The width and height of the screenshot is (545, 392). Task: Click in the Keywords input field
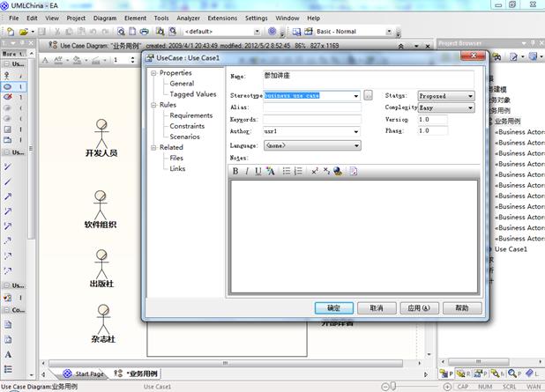click(x=312, y=120)
